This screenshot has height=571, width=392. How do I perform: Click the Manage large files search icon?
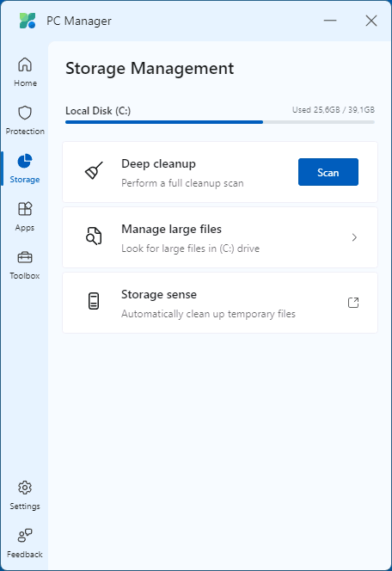point(94,236)
